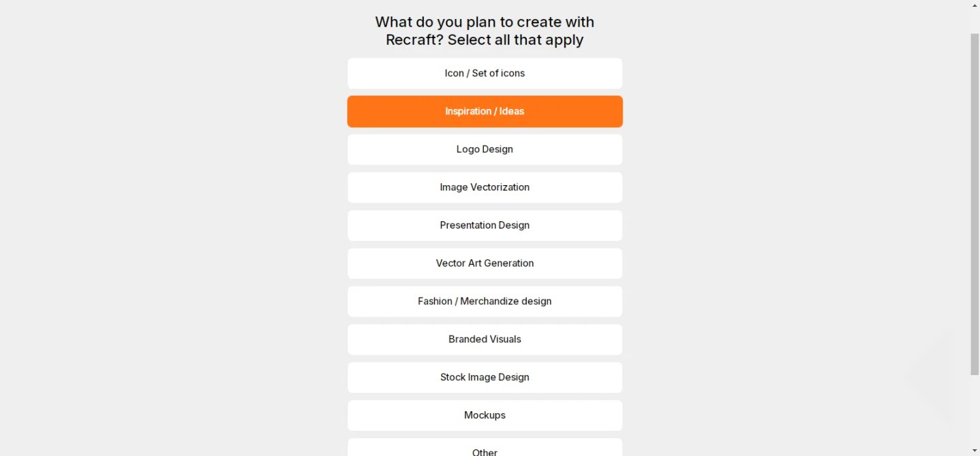The image size is (980, 456).
Task: Select the Icon / Set of icons option
Action: pos(485,74)
